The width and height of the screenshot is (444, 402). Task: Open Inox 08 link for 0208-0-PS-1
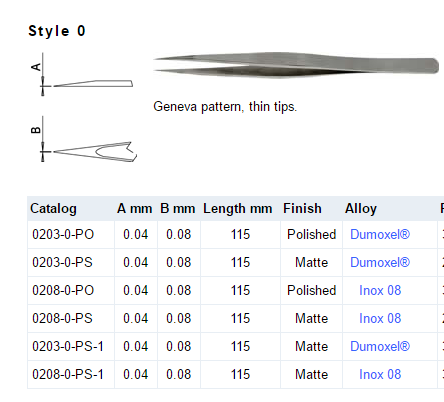[x=380, y=374]
